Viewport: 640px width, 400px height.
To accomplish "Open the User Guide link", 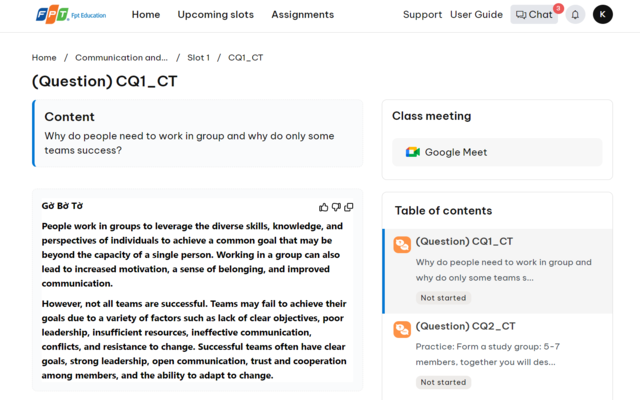I will coord(476,15).
